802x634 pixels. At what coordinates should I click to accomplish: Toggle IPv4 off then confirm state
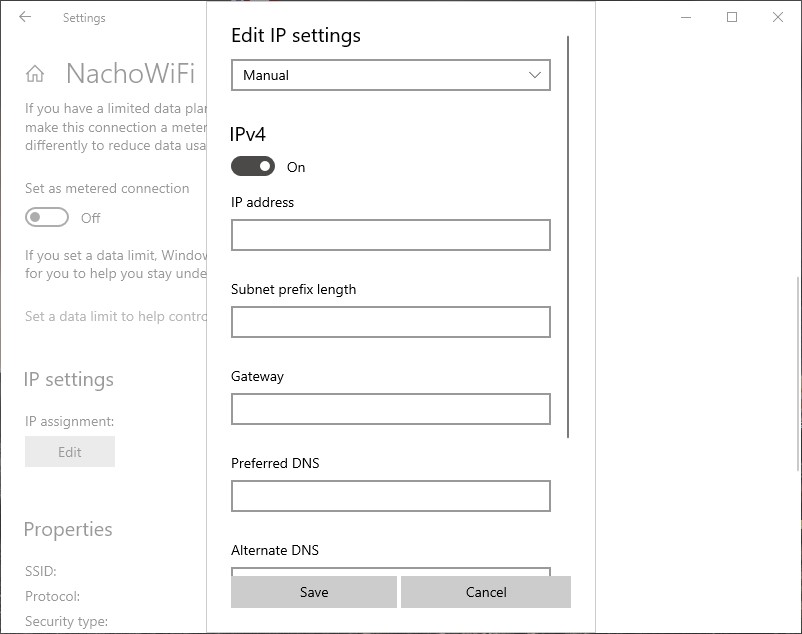(x=253, y=165)
